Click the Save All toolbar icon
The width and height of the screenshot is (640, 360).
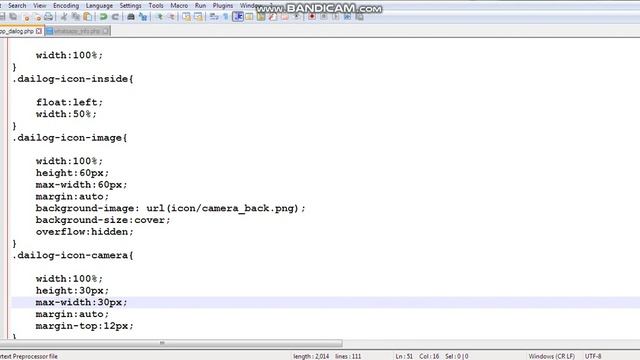pyautogui.click(x=13, y=17)
